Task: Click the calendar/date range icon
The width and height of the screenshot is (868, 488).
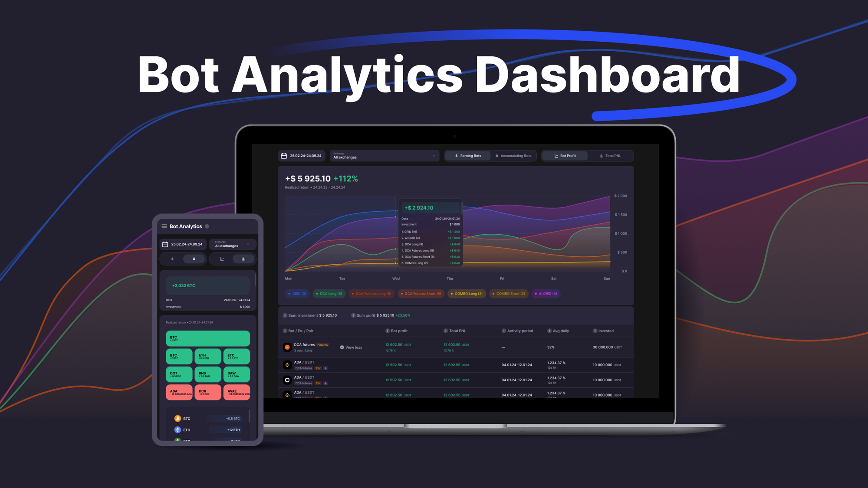Action: (x=285, y=156)
